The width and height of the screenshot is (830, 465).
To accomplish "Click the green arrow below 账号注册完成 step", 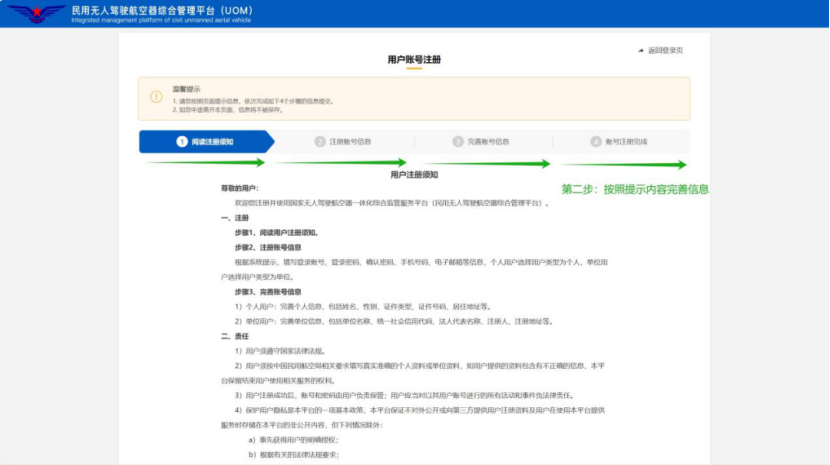I will [x=624, y=164].
